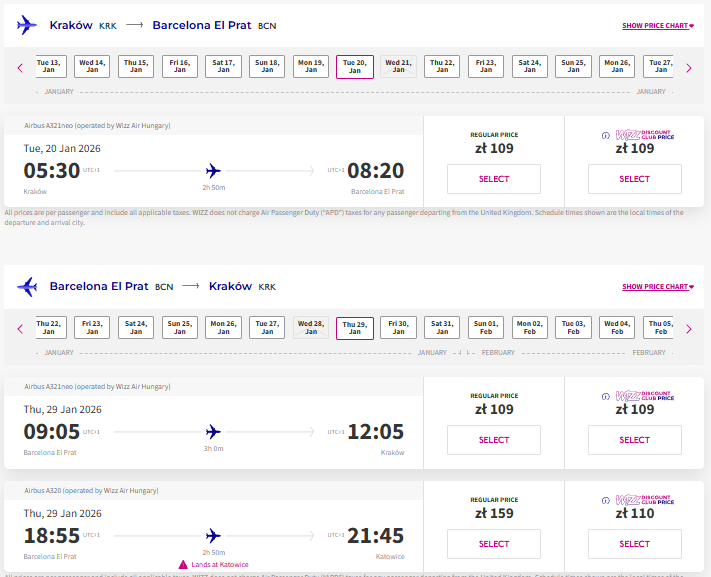The height and width of the screenshot is (577, 711).
Task: Go to earlier return dates arrow
Action: point(20,329)
